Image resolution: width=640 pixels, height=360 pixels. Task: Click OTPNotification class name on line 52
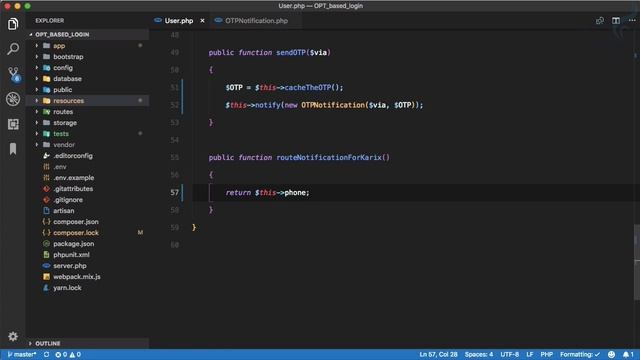pos(333,105)
